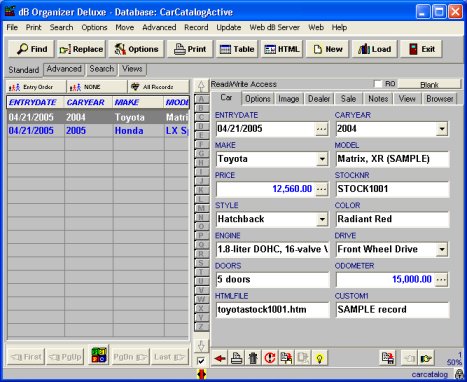This screenshot has width=467, height=382.
Task: Click the trash can delete record icon
Action: 253,359
